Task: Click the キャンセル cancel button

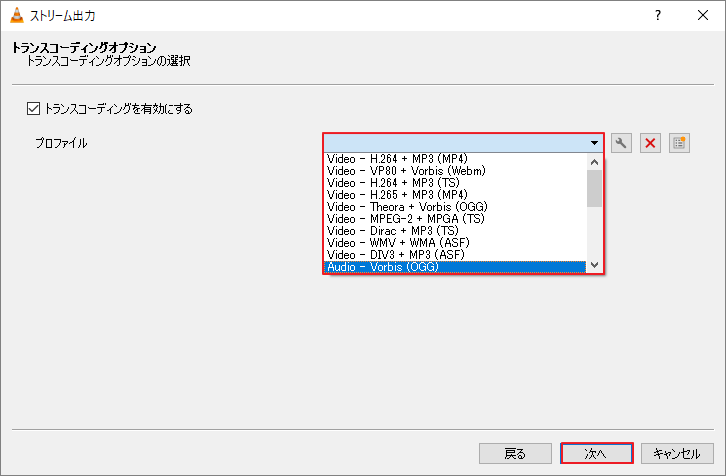Action: click(677, 453)
